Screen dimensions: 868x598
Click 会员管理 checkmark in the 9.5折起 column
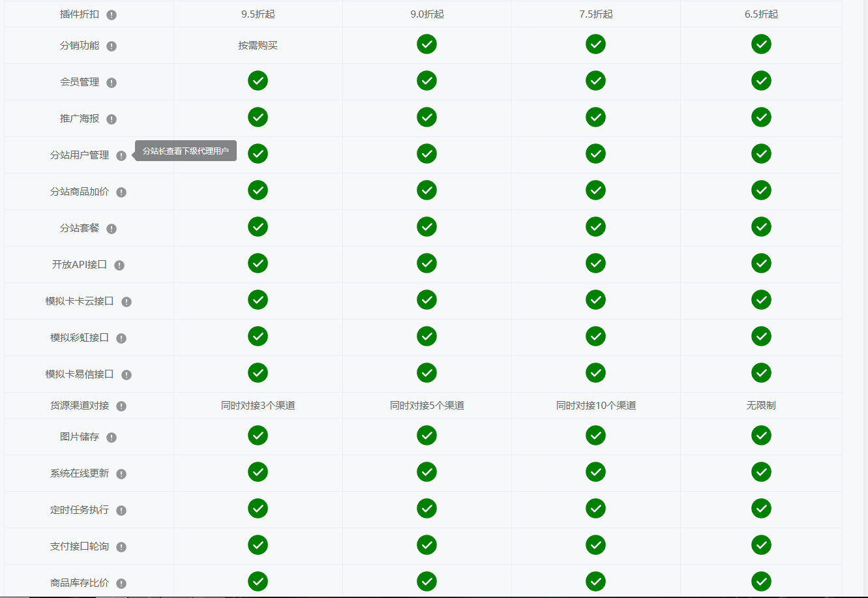pos(258,81)
